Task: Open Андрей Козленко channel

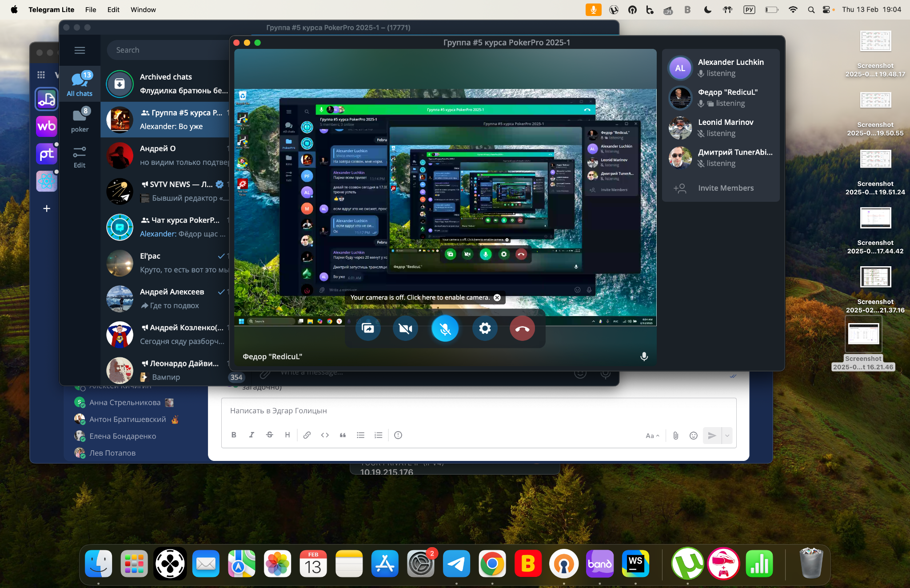Action: click(165, 335)
